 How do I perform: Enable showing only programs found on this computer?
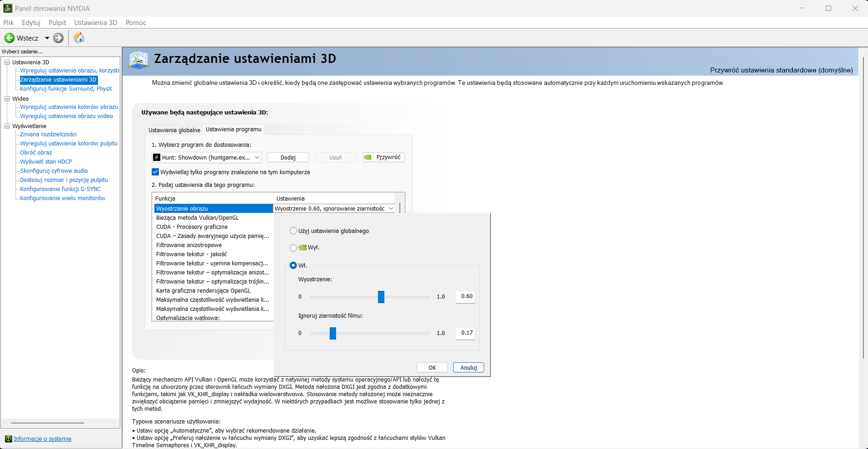155,172
